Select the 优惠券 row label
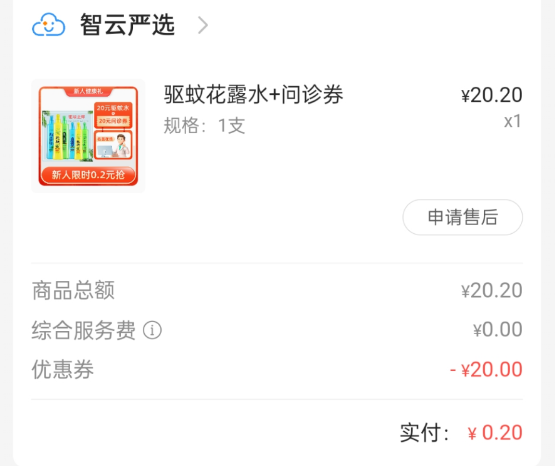 click(x=63, y=369)
